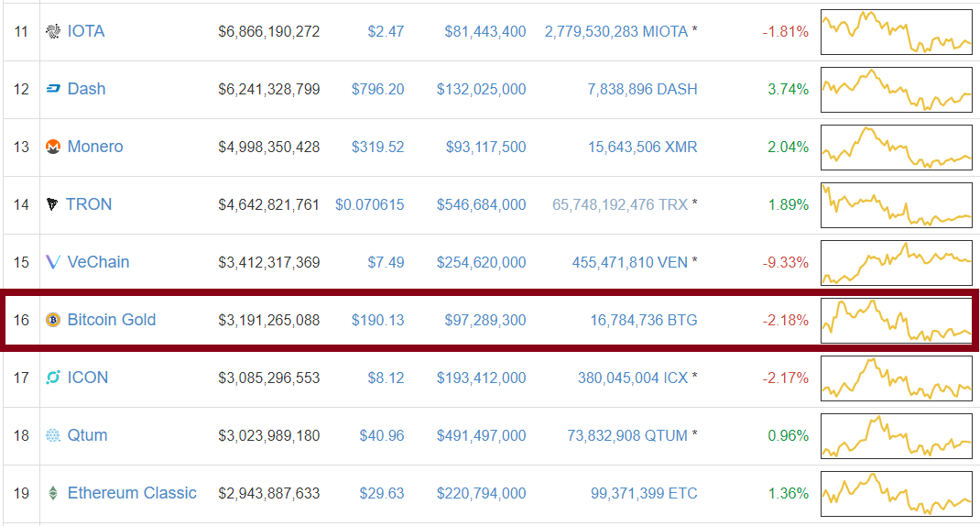Click Ethereum Classic price $29.63
980x526 pixels.
(x=382, y=494)
